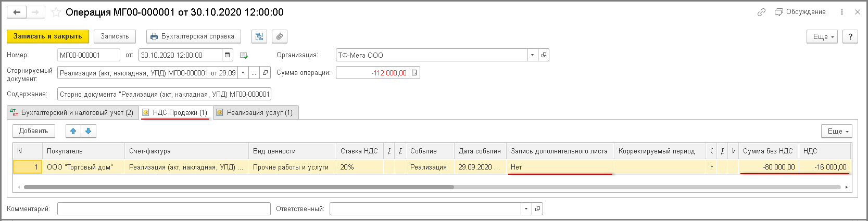This screenshot has width=868, height=221.
Task: Click the document structure icon
Action: point(259,36)
